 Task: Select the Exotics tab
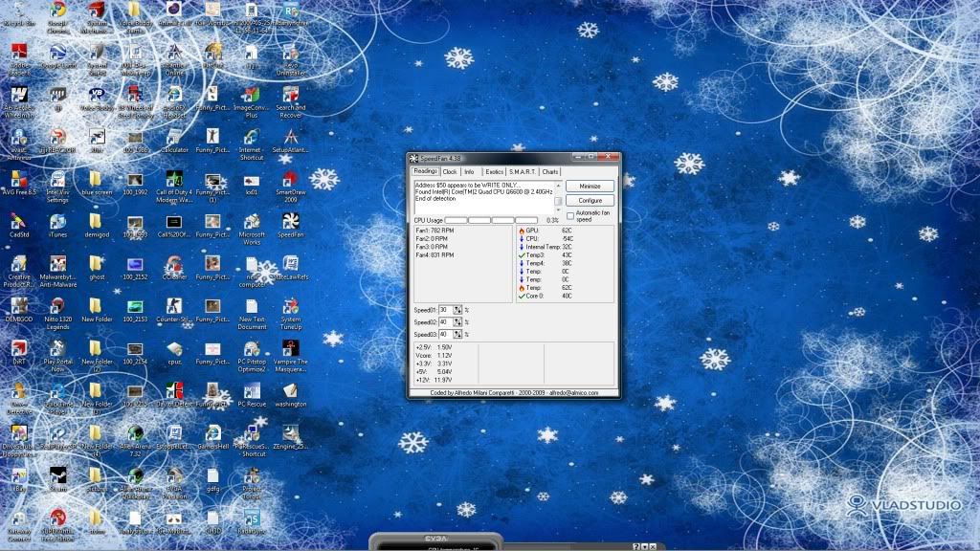point(496,169)
